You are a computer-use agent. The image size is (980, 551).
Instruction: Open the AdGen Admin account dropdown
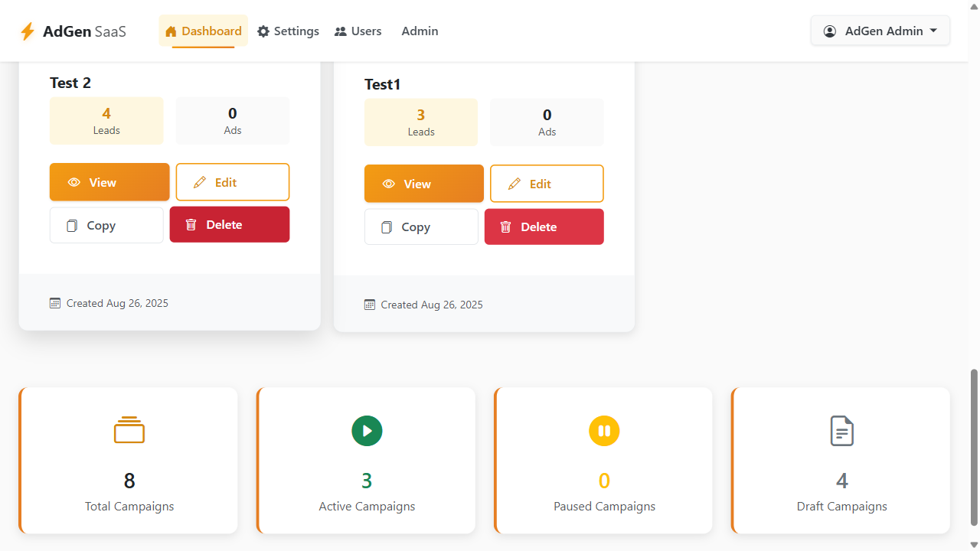coord(880,31)
